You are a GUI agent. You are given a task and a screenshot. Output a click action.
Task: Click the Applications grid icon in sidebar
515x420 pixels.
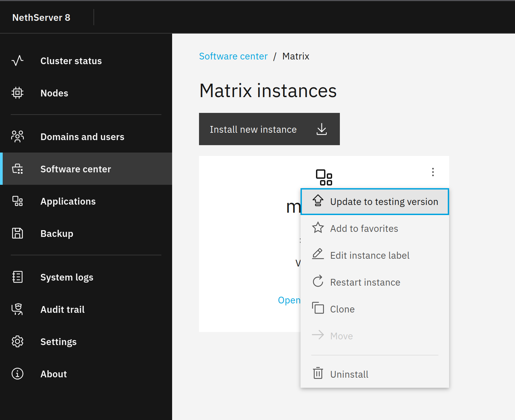17,201
